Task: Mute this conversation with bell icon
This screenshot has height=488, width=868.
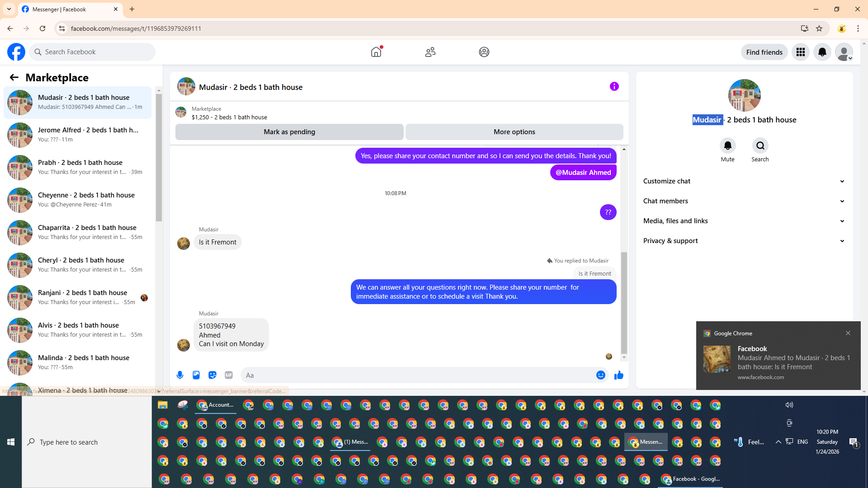Action: pyautogui.click(x=727, y=145)
